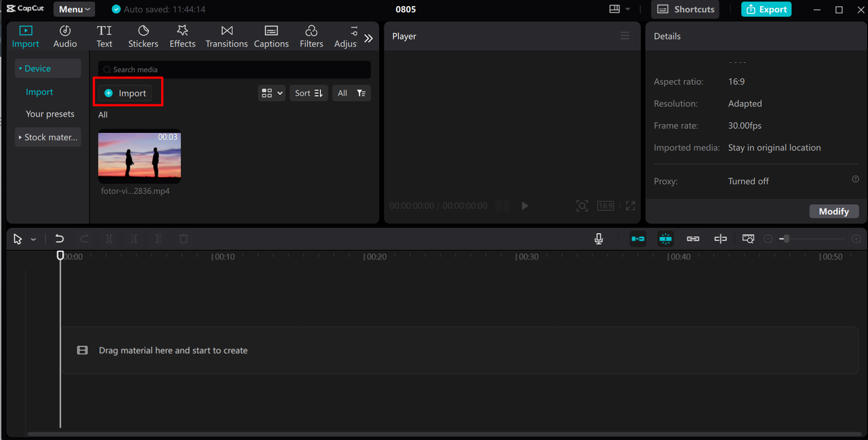
Task: Click the timeline zoom slider
Action: pos(812,239)
